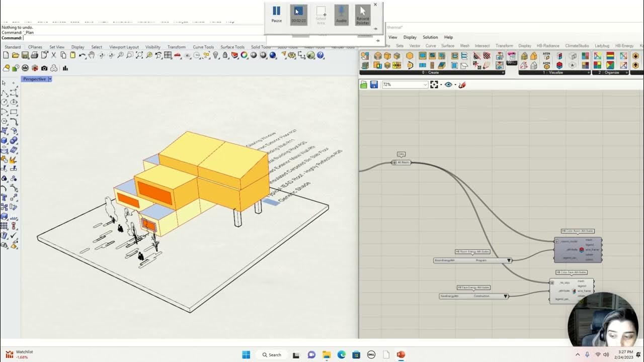Viewport: 644px width, 362px height.
Task: Open the four-viewport layout icon
Action: (x=168, y=55)
